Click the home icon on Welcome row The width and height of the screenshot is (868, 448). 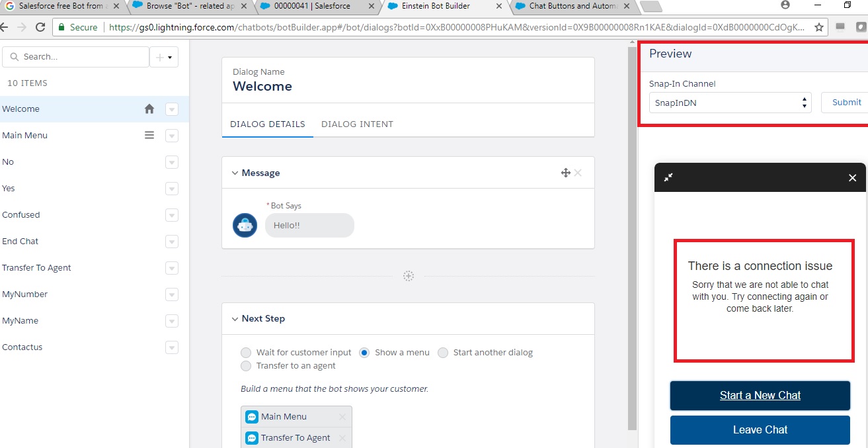click(149, 109)
